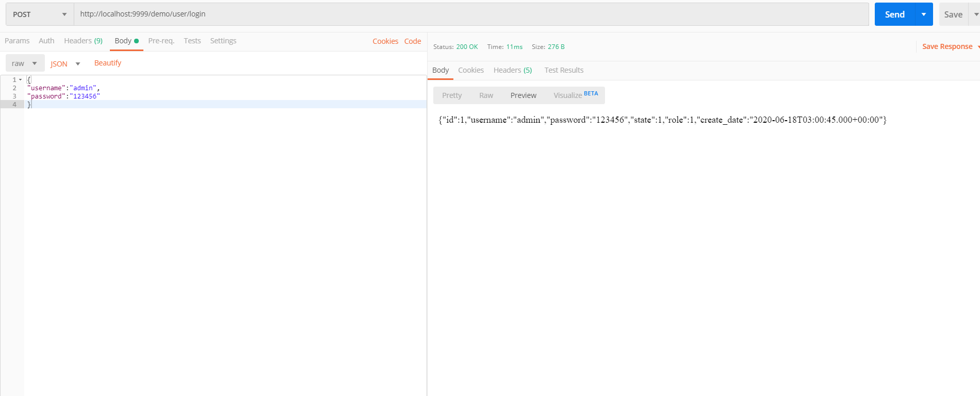Image resolution: width=980 pixels, height=396 pixels.
Task: Open the Save options dropdown arrow
Action: [x=975, y=14]
